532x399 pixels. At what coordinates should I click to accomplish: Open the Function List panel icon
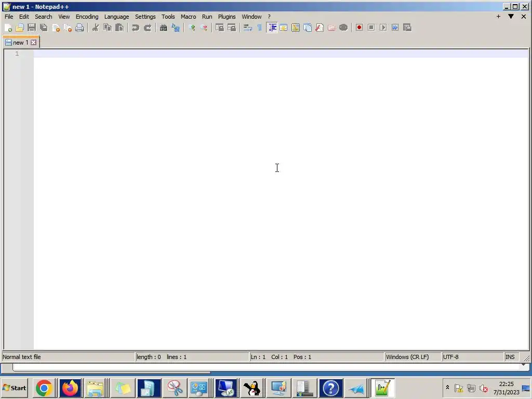coord(320,28)
